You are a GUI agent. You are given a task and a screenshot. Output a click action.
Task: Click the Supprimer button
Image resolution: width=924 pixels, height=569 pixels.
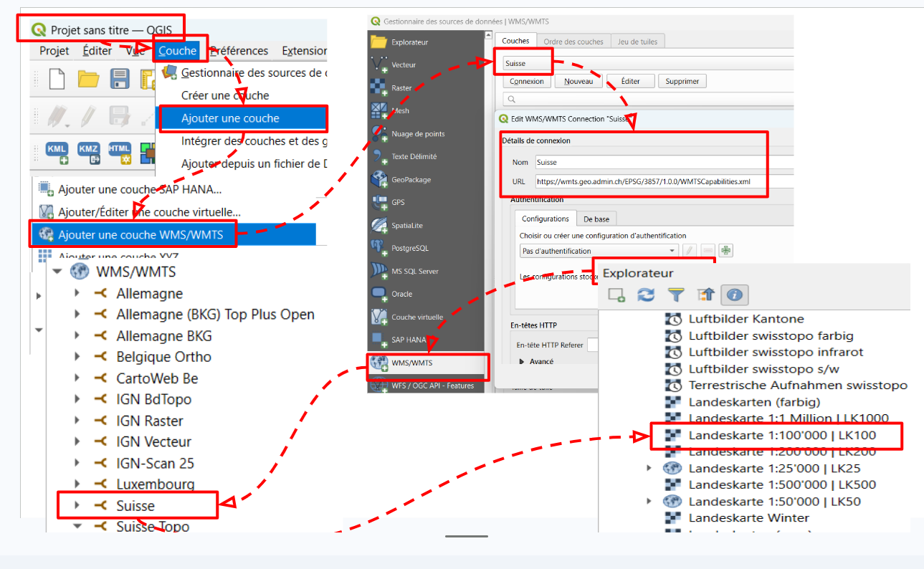[x=682, y=82]
